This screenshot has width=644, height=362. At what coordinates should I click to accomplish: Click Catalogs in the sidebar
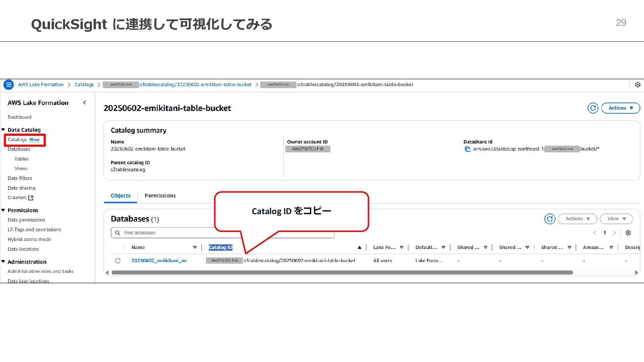[17, 139]
